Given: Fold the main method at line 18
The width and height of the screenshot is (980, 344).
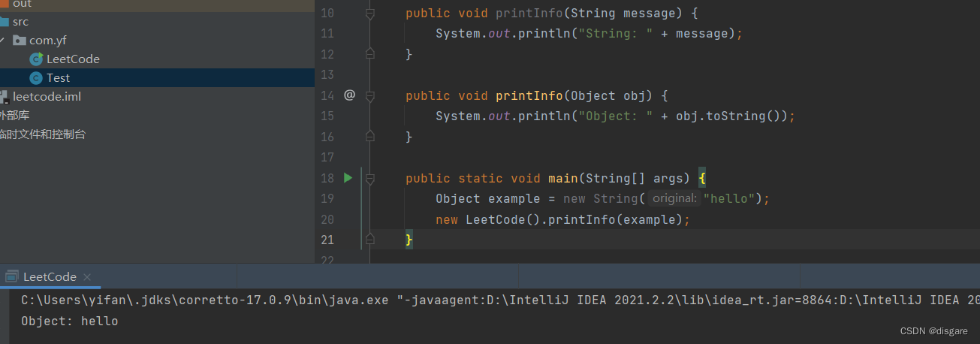Looking at the screenshot, I should pos(369,179).
